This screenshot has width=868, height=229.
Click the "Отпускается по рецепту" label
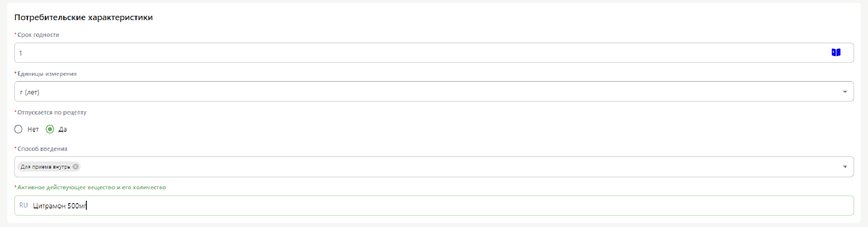click(x=52, y=113)
